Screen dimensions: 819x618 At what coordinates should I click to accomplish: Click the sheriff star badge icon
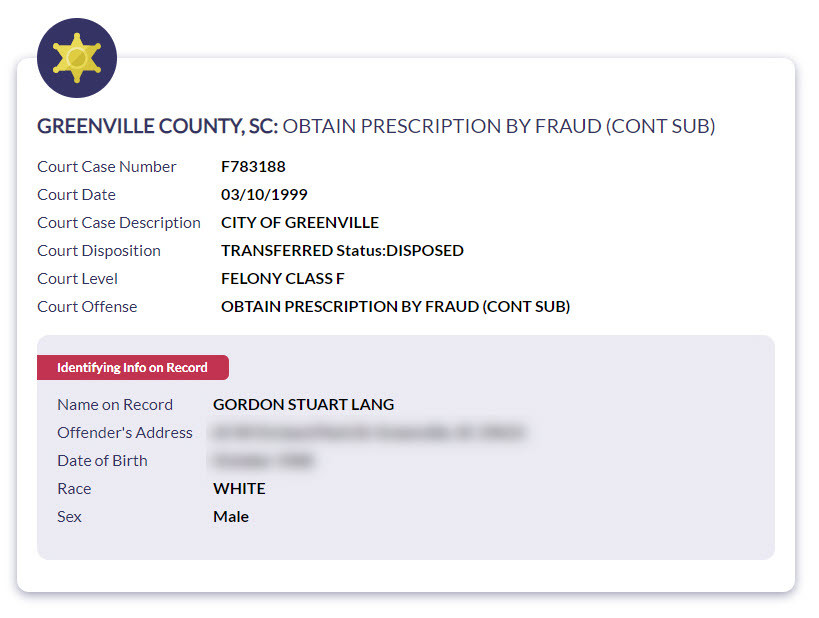click(77, 58)
